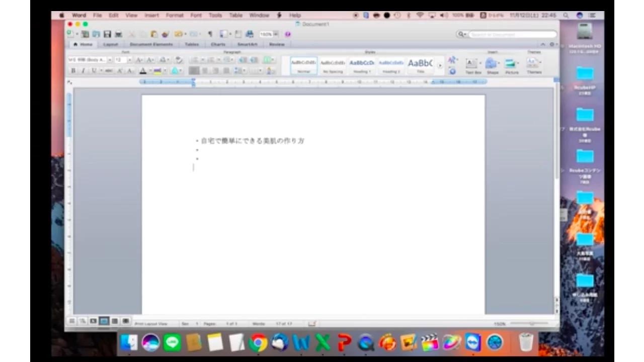Open the LINE app in the Dock
The image size is (644, 362).
pyautogui.click(x=172, y=342)
